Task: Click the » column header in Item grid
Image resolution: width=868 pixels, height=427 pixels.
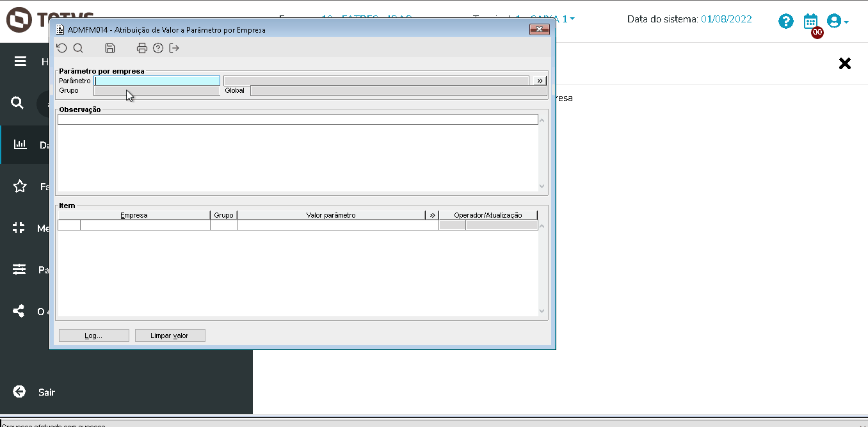Action: [432, 215]
